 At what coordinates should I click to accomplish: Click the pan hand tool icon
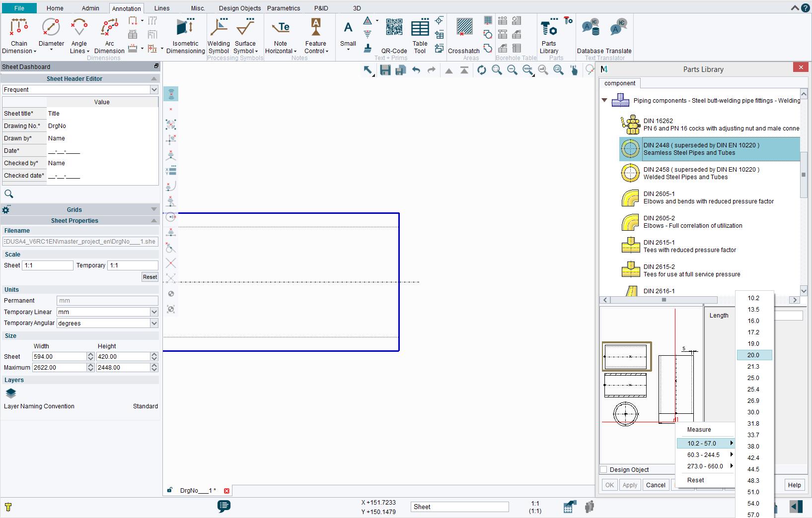(x=574, y=70)
